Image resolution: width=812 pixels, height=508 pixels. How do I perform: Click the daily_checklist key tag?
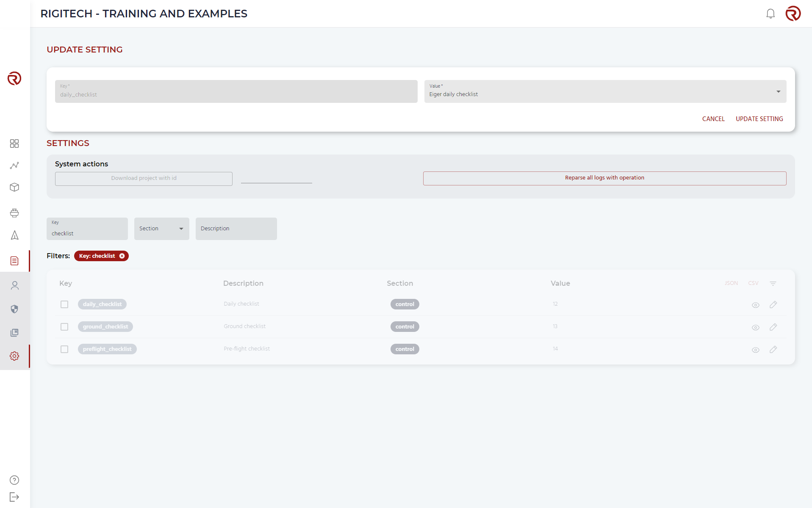pos(102,304)
